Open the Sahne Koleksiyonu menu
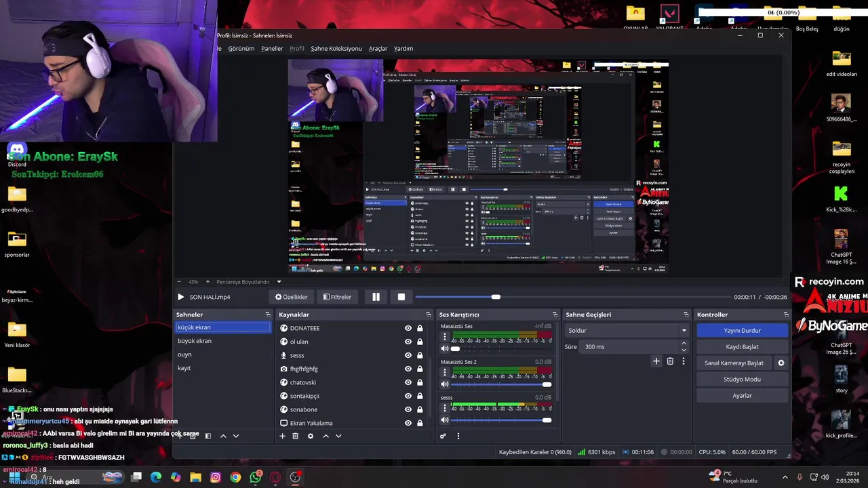 pyautogui.click(x=336, y=49)
